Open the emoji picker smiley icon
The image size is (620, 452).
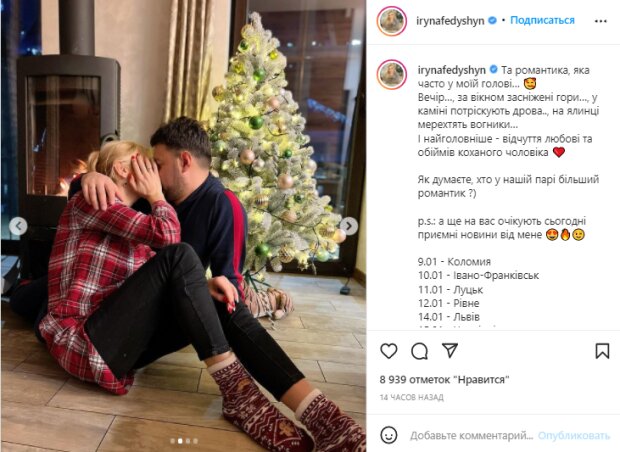click(x=389, y=435)
